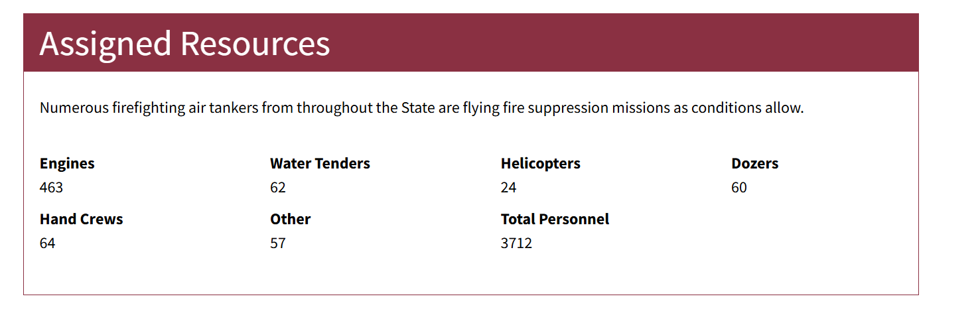Select the Dozers label
The height and width of the screenshot is (335, 980).
[755, 164]
